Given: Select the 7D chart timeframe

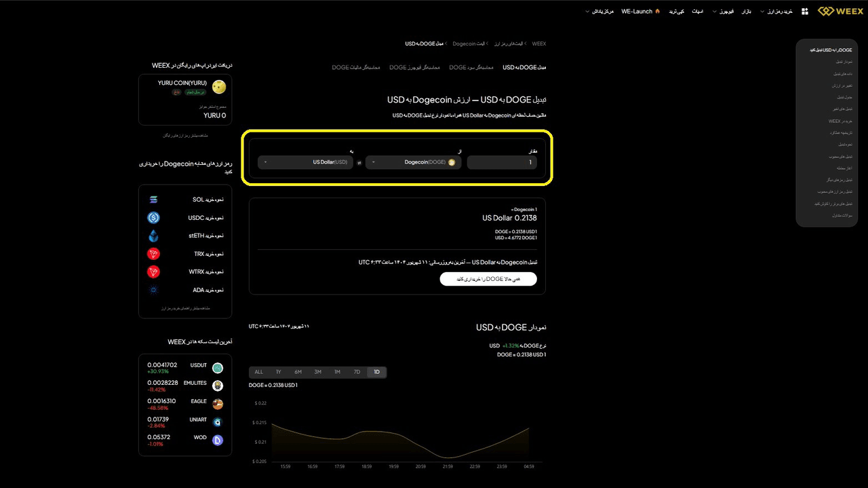Looking at the screenshot, I should click(x=357, y=372).
